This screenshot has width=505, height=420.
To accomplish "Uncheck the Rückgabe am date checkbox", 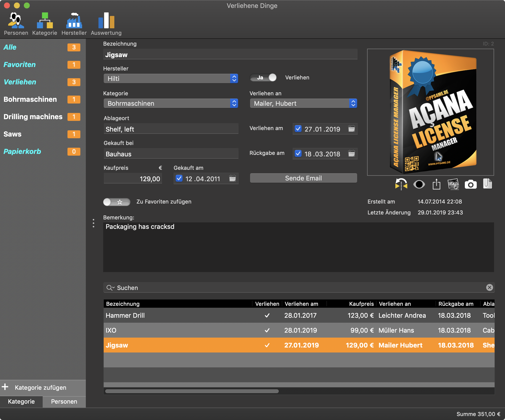I will pos(298,153).
